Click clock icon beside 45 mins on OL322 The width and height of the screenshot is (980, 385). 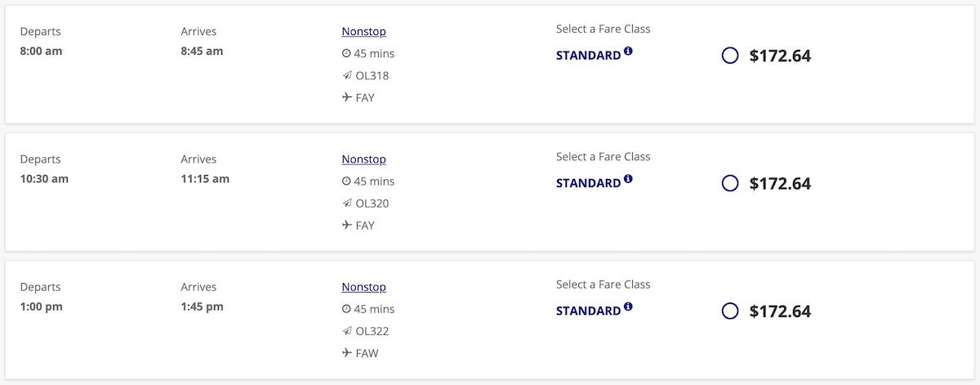pyautogui.click(x=346, y=309)
